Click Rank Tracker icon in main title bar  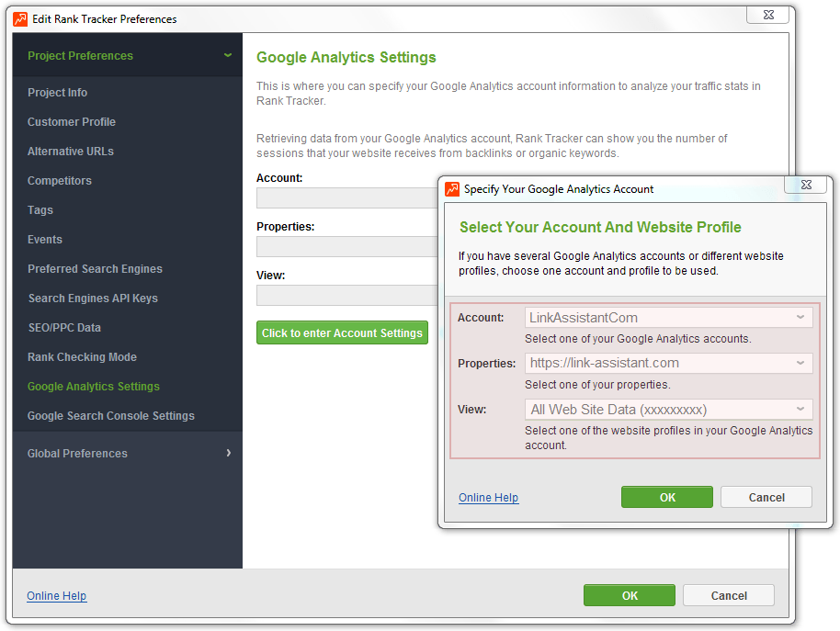coord(20,19)
